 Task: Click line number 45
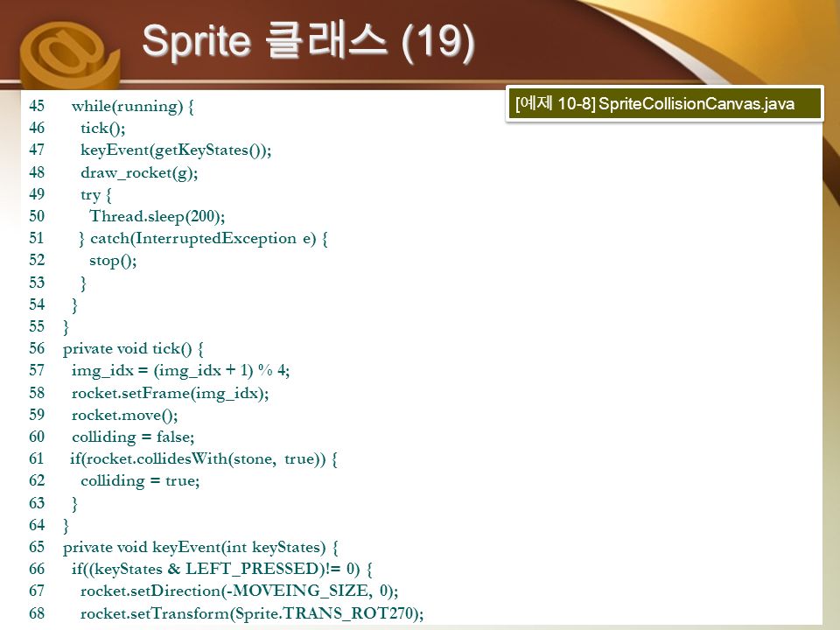pos(37,106)
